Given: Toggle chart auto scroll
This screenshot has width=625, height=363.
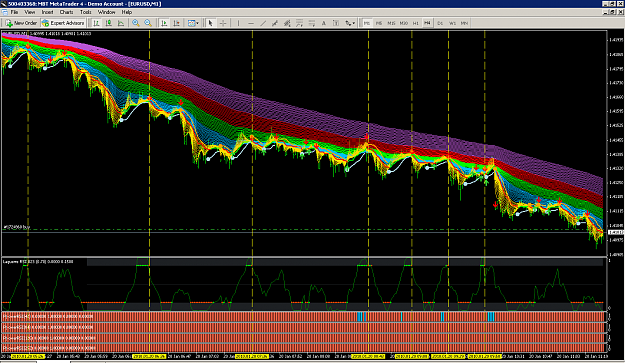Looking at the screenshot, I should pos(164,23).
